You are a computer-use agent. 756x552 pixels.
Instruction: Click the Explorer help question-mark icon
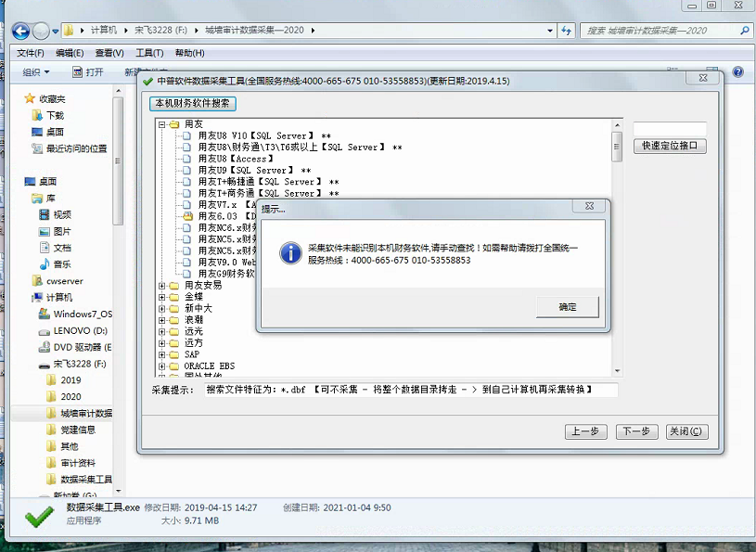(737, 72)
